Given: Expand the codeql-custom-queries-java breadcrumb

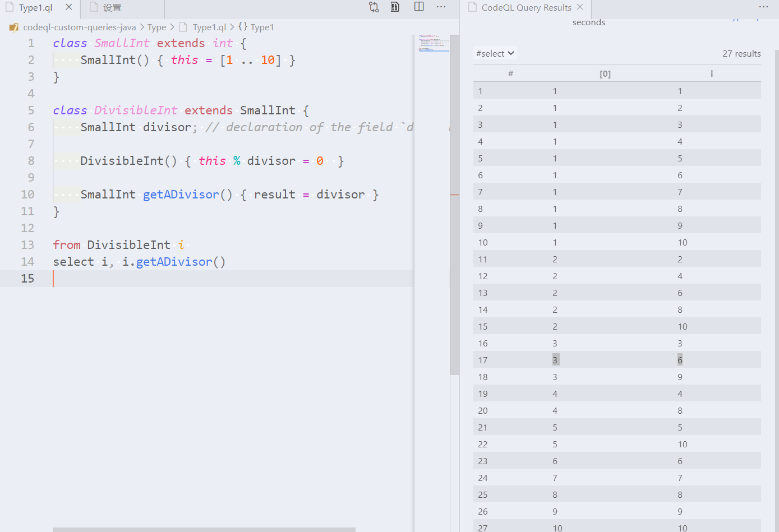Looking at the screenshot, I should [79, 27].
